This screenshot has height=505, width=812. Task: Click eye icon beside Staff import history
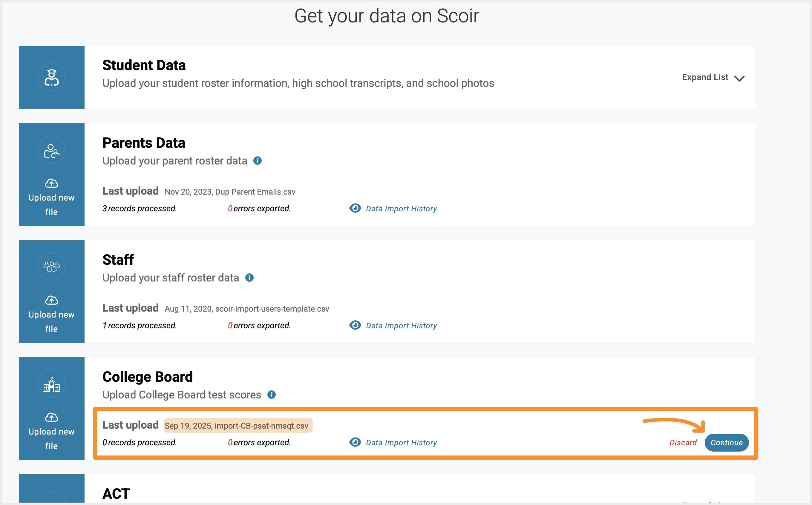point(355,325)
